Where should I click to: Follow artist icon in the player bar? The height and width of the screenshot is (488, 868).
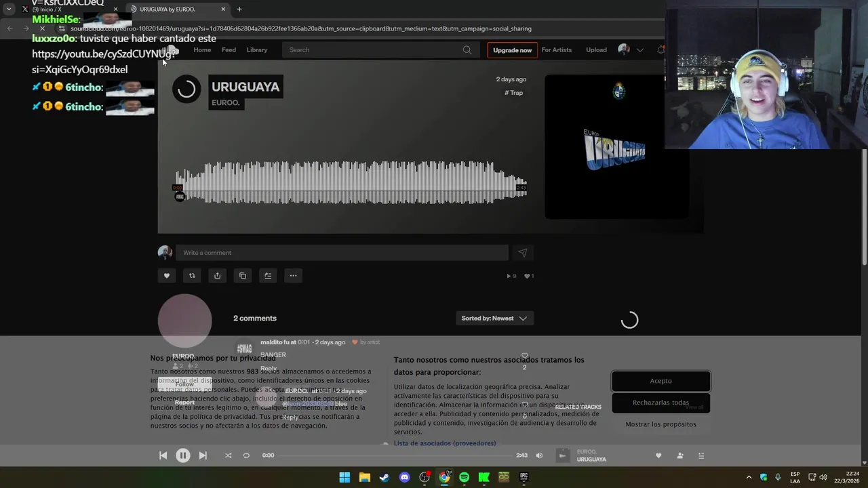[x=680, y=455]
